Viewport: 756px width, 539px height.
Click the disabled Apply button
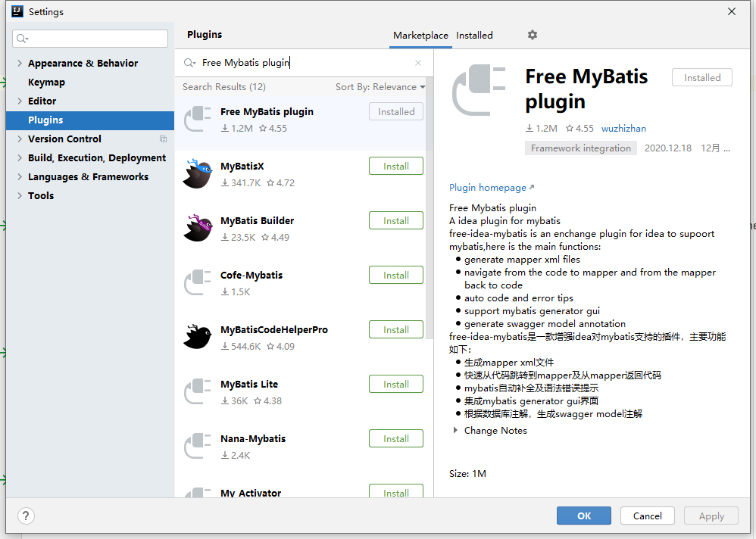click(x=711, y=516)
